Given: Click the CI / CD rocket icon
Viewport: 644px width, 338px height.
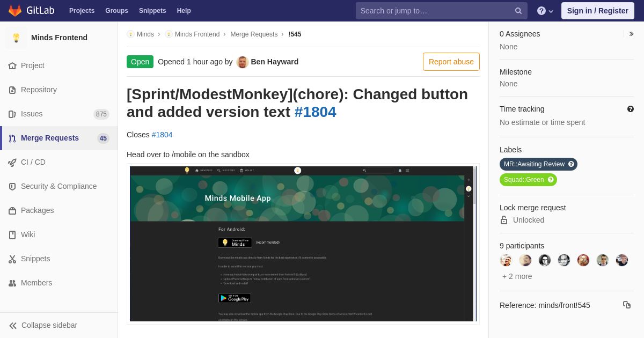Looking at the screenshot, I should click(12, 162).
